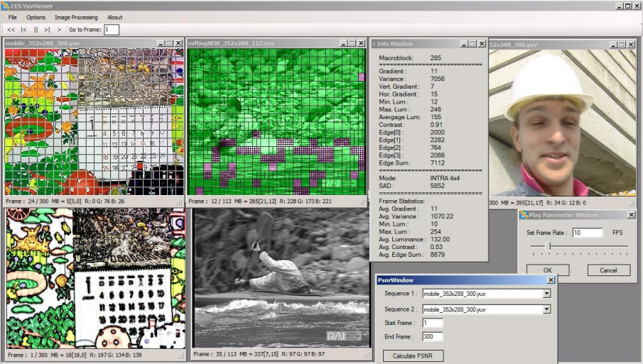643x364 pixels.
Task: Maximize the main CES YuvViewer window
Action: pos(628,6)
